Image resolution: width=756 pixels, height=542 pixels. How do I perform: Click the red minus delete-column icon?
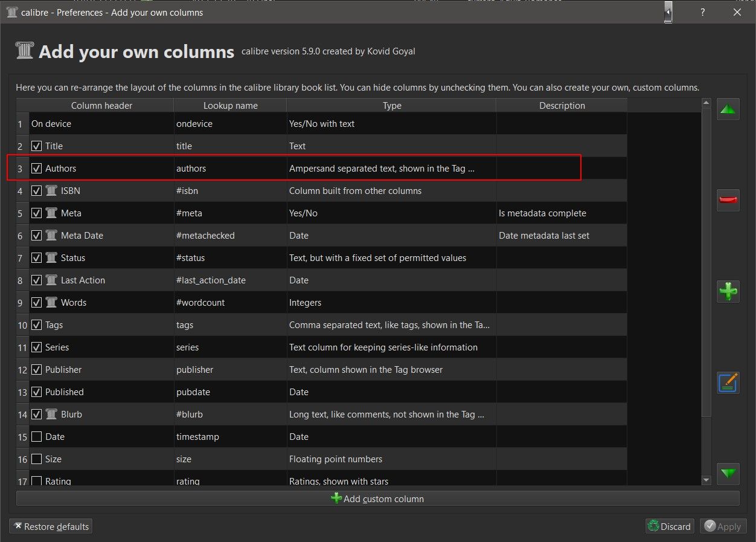coord(728,200)
